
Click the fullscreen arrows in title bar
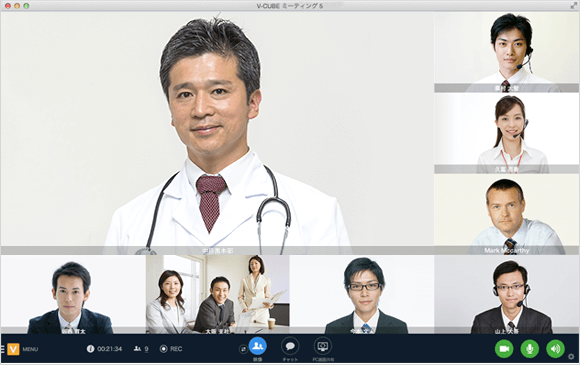pos(573,6)
